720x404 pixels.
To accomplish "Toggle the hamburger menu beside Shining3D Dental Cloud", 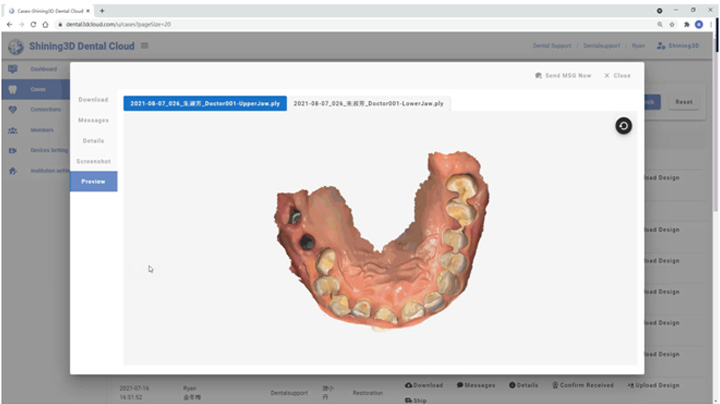I will (145, 46).
